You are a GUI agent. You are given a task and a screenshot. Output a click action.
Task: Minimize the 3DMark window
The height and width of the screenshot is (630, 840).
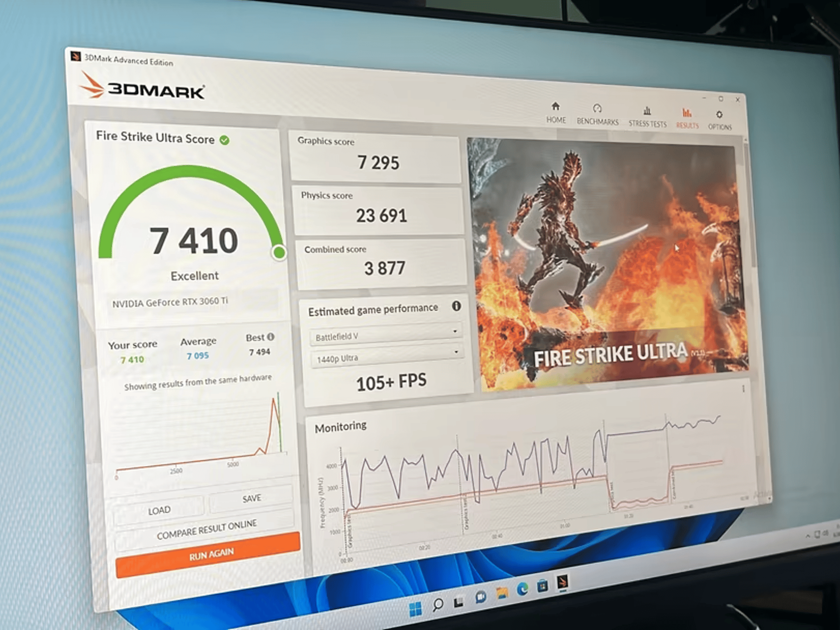[704, 98]
